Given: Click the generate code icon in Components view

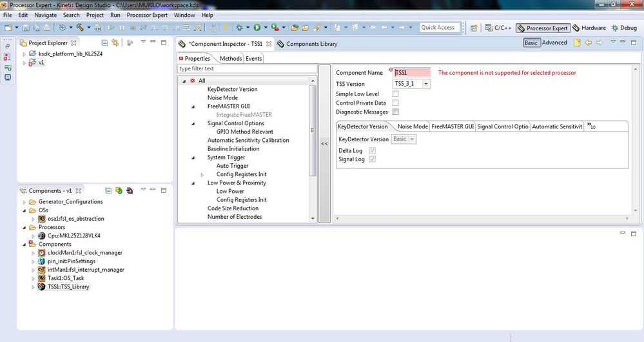Looking at the screenshot, I should (x=119, y=191).
